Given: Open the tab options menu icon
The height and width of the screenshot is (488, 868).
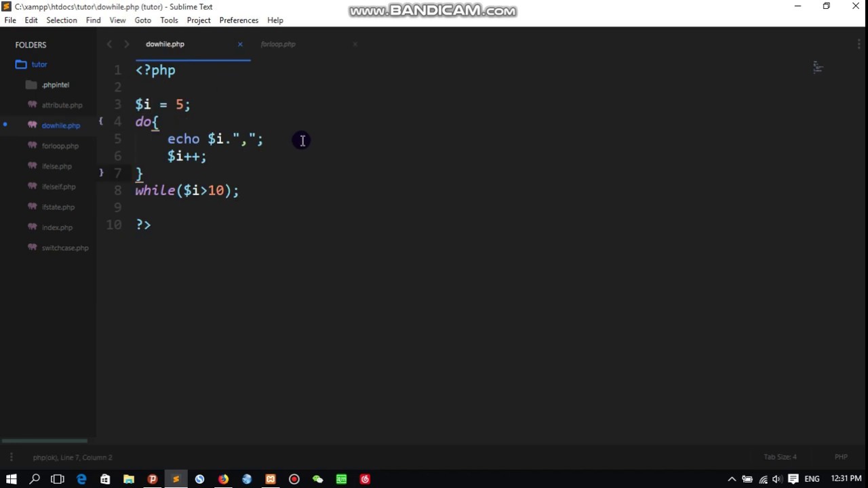Looking at the screenshot, I should point(859,44).
